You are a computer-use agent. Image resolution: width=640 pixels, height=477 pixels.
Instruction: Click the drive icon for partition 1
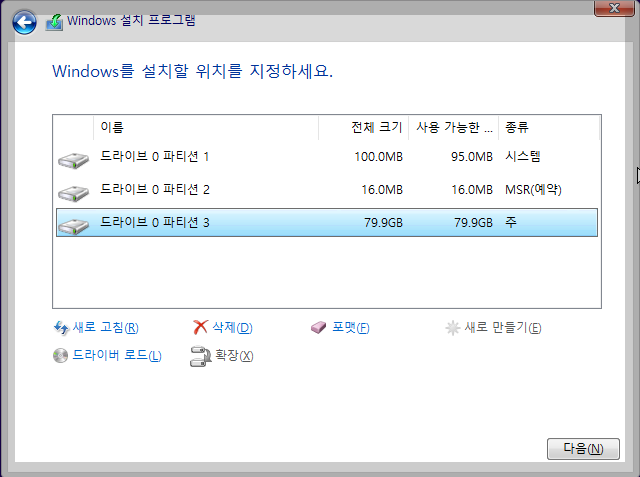point(73,160)
